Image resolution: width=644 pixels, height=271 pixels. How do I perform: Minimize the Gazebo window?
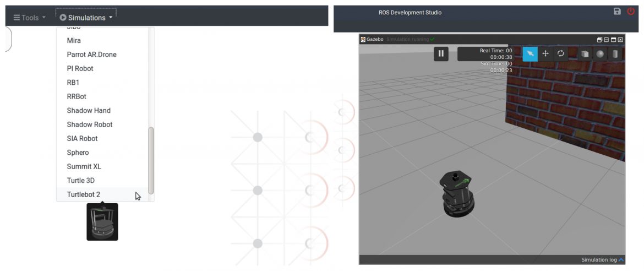tap(606, 40)
